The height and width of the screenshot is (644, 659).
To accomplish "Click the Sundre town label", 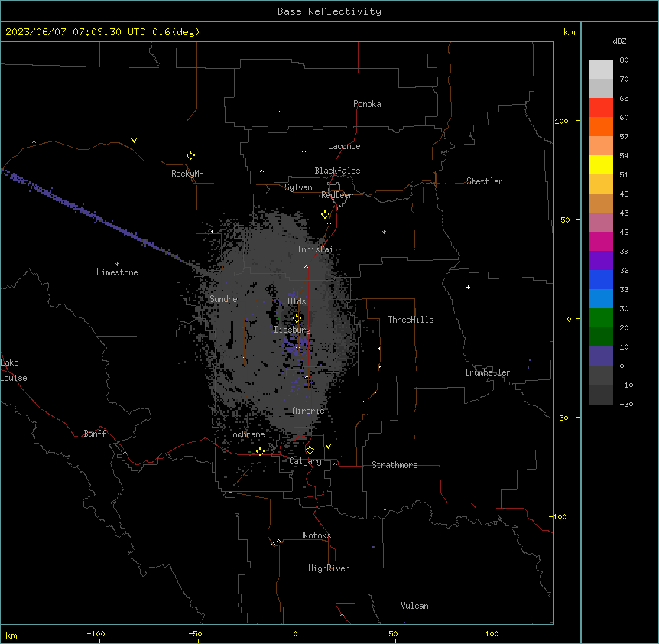I will (223, 299).
